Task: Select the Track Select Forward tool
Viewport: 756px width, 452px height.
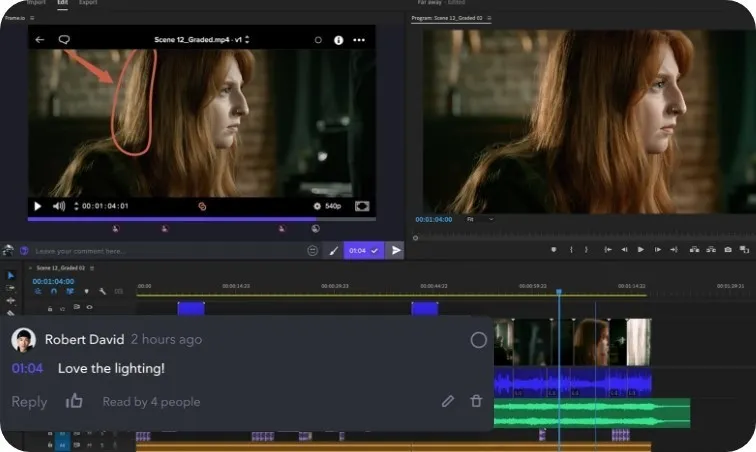Action: coord(11,288)
